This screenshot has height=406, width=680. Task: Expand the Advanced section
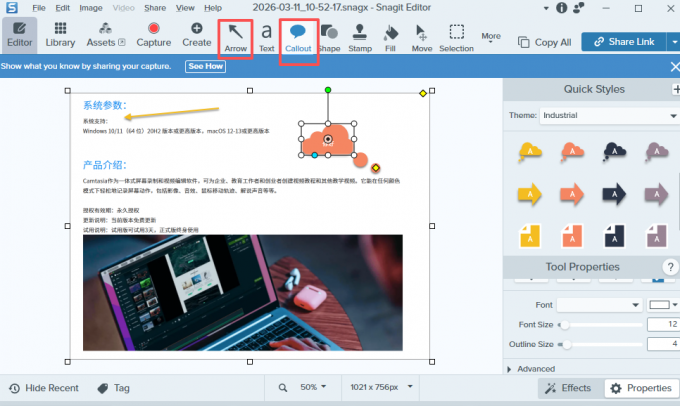coord(535,368)
